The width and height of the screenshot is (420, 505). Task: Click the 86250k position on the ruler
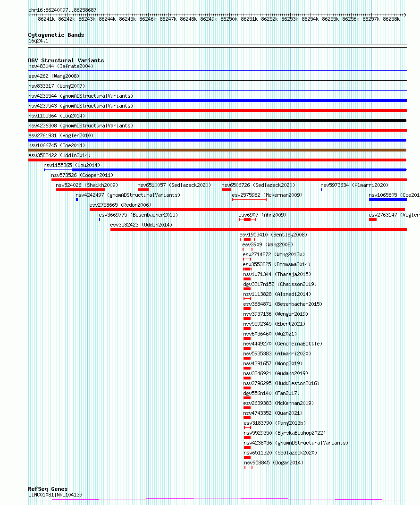tap(229, 19)
